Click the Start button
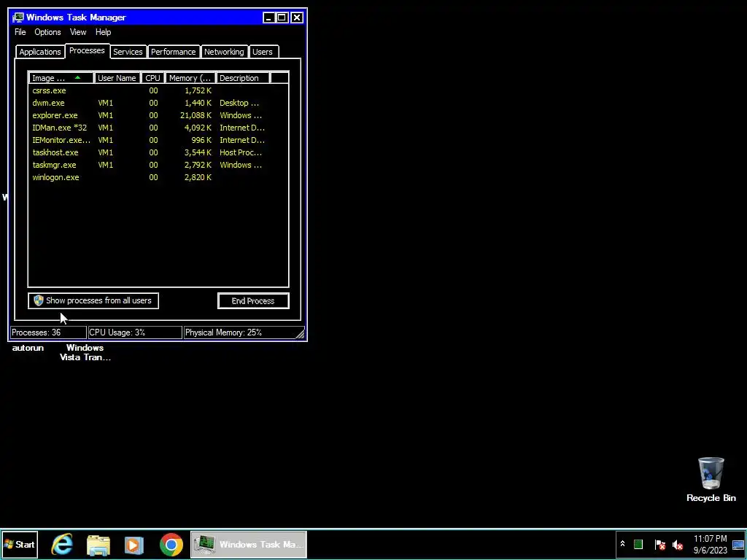 pos(20,544)
